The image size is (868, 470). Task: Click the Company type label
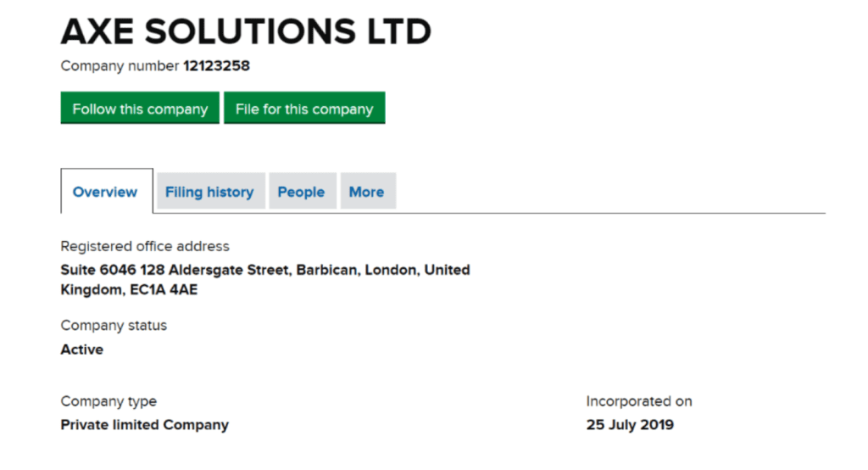point(108,401)
